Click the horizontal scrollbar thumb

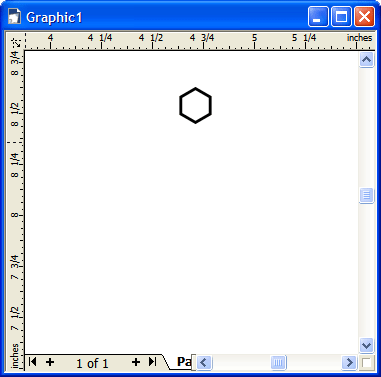(x=278, y=362)
